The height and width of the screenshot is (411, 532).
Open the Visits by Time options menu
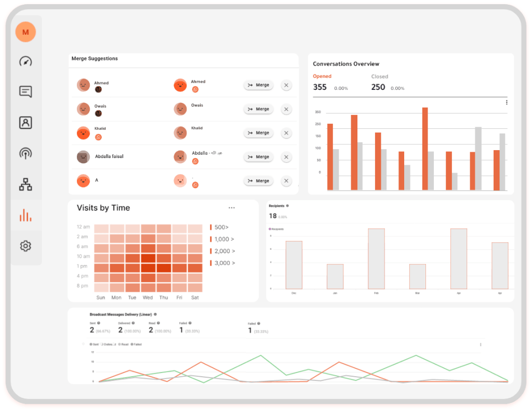232,208
